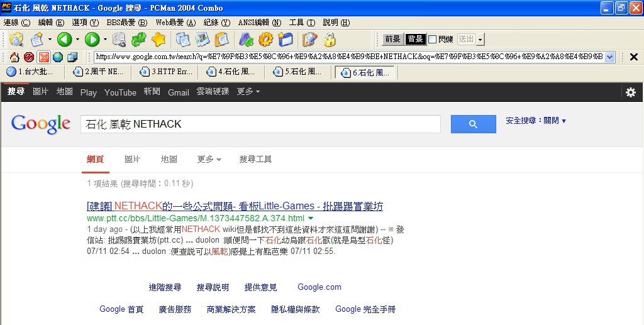
Task: Click the new connection page-with-star icon
Action: click(x=37, y=40)
